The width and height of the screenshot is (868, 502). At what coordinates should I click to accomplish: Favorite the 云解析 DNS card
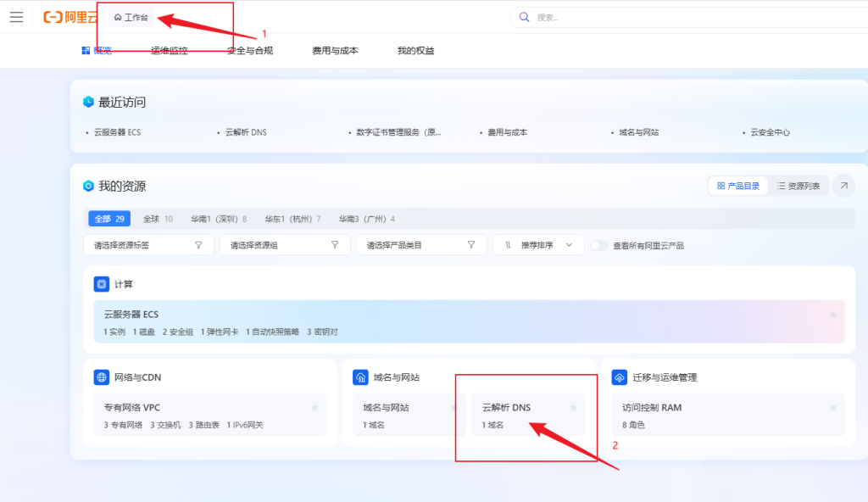pos(573,408)
